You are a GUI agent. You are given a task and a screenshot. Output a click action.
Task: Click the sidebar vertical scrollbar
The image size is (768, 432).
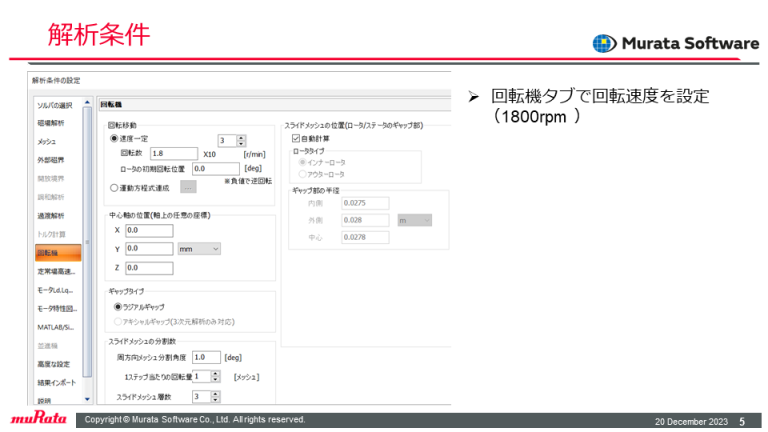coord(88,240)
